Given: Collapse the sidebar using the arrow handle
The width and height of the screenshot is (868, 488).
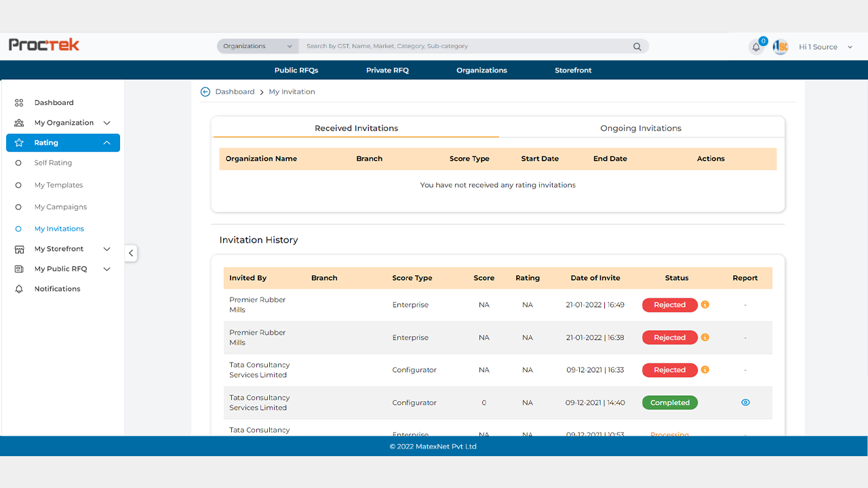Looking at the screenshot, I should [131, 253].
